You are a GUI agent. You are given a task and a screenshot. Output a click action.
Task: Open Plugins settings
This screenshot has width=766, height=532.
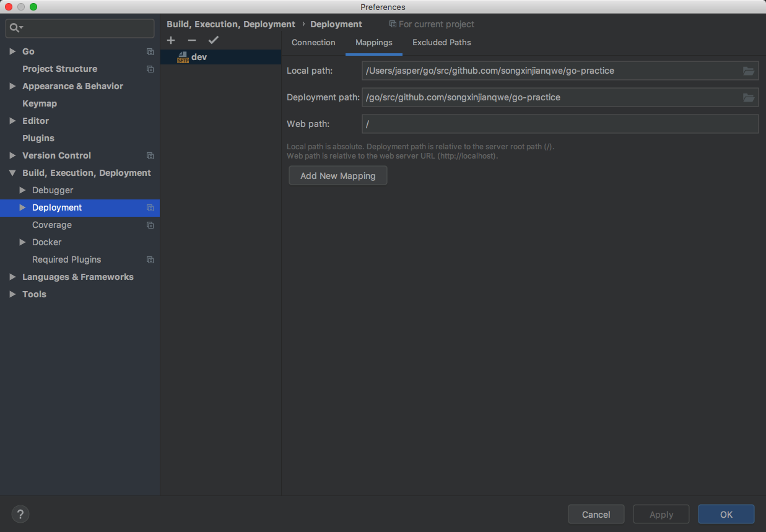[38, 138]
